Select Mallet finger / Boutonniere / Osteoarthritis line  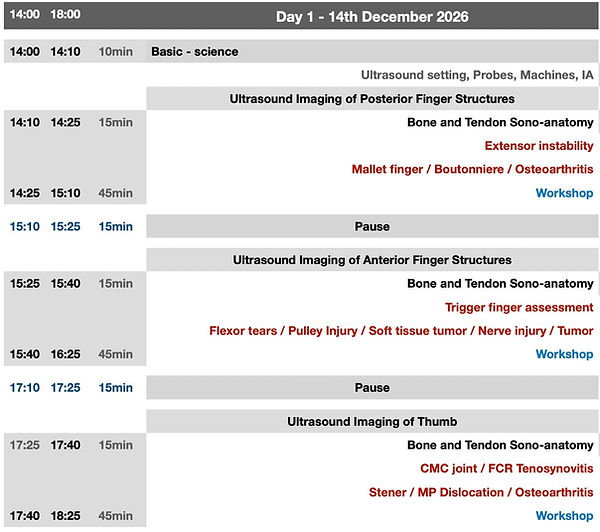(x=472, y=169)
